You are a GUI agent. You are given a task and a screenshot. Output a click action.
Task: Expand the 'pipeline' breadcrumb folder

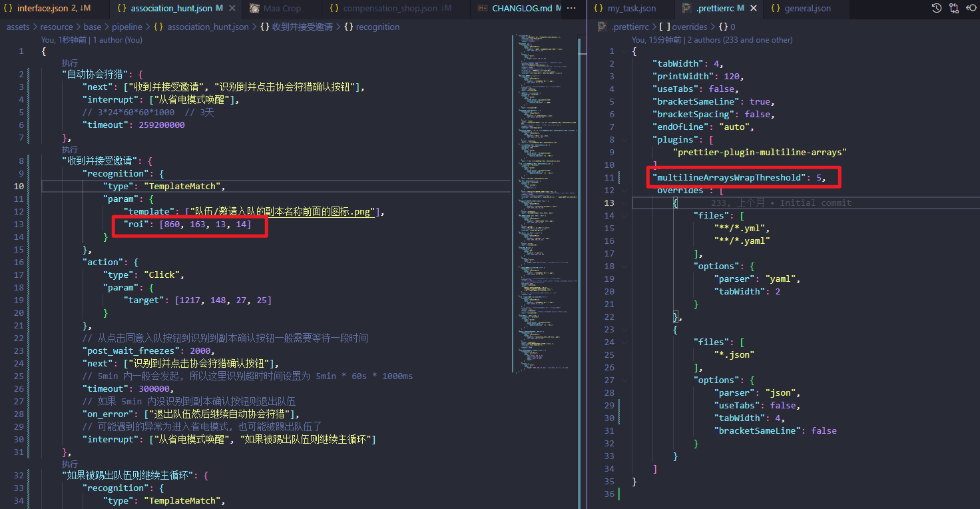point(126,27)
